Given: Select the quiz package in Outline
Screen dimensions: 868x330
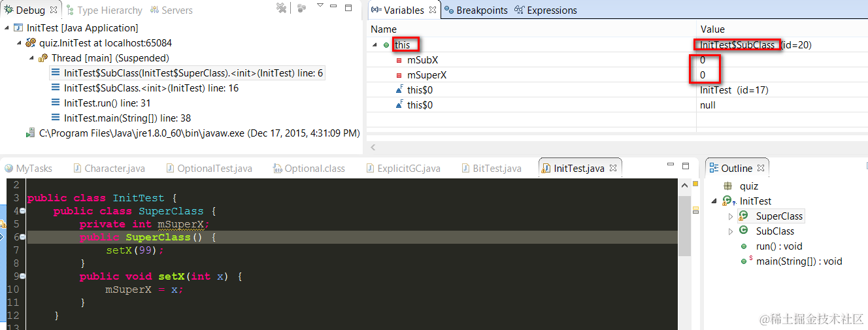Looking at the screenshot, I should point(749,186).
